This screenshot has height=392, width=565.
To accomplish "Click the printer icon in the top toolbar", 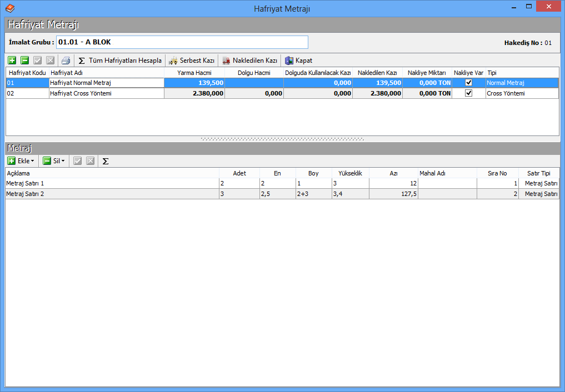I will 66,61.
